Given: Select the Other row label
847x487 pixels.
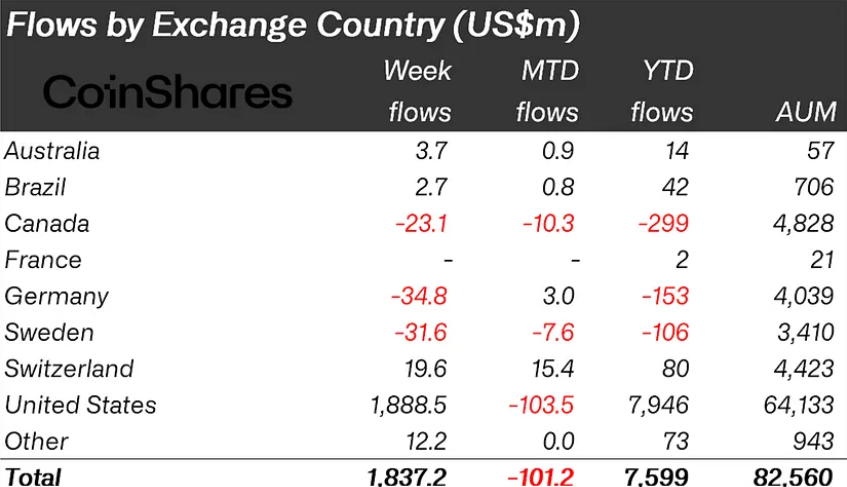Looking at the screenshot, I should pos(37,441).
